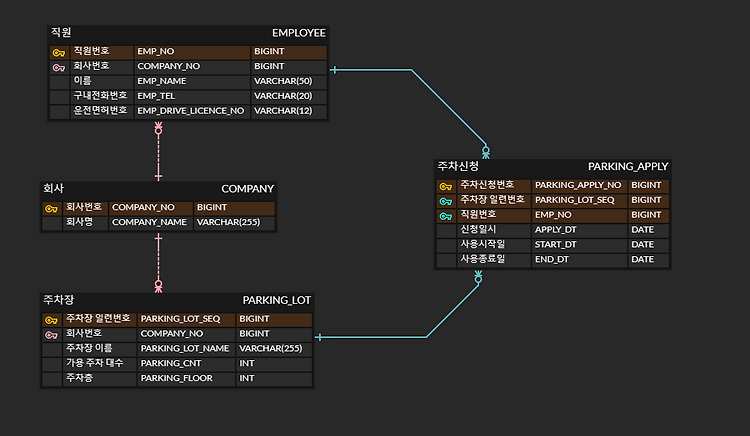Image resolution: width=750 pixels, height=436 pixels.
Task: Click the 회사명 logical column name
Action: click(79, 222)
